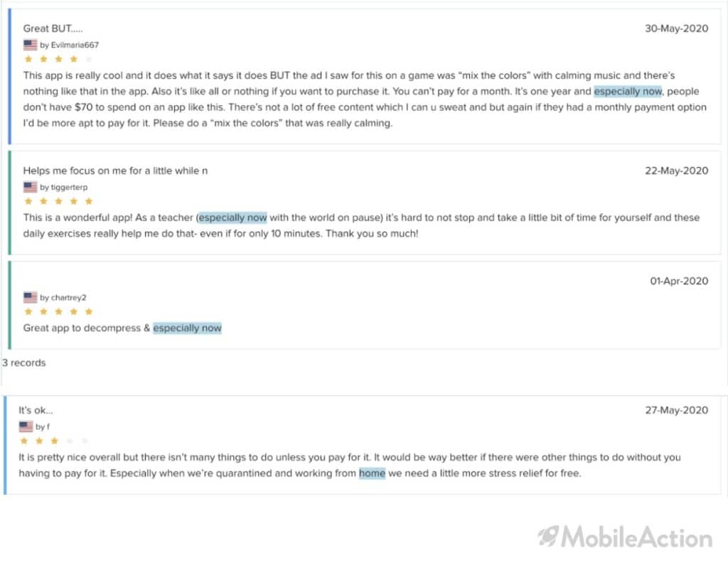Open the Helps me focus review title
This screenshot has height=578, width=728.
(x=115, y=171)
